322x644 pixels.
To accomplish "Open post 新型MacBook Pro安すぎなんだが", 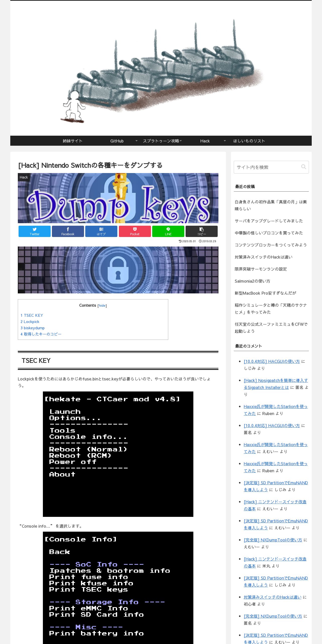I will (x=265, y=293).
